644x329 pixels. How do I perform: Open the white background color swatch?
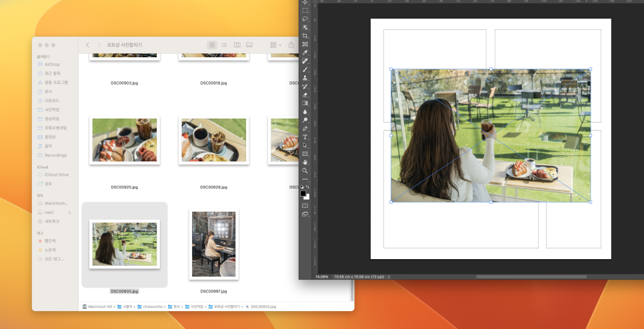(x=307, y=197)
